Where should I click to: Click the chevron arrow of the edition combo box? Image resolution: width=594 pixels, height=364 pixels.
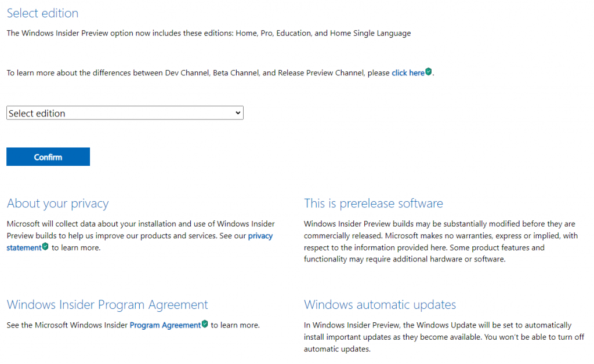[238, 114]
